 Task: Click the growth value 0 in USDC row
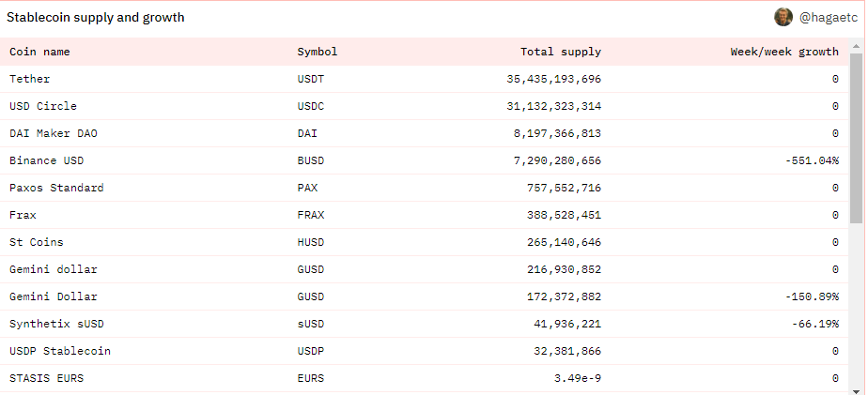click(835, 106)
